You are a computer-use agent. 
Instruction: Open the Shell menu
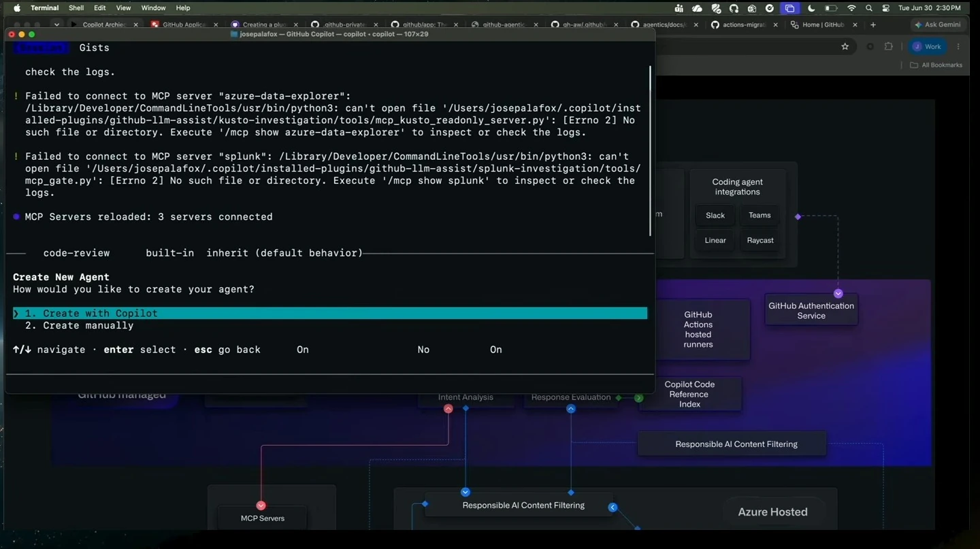pos(76,8)
